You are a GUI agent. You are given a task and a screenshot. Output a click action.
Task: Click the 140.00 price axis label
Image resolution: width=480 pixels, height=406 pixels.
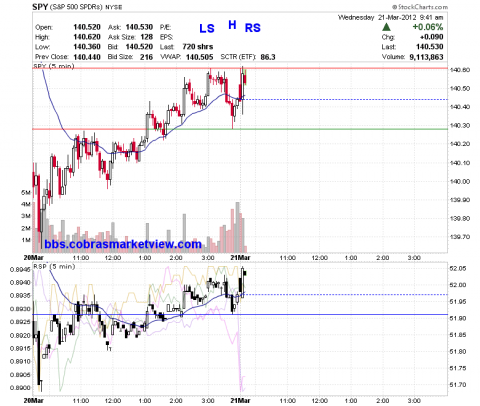coord(460,182)
